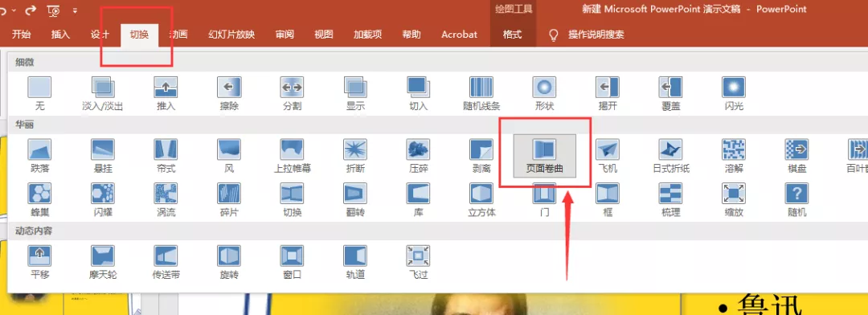
Task: Open the 帮助 Help tab
Action: coord(411,35)
